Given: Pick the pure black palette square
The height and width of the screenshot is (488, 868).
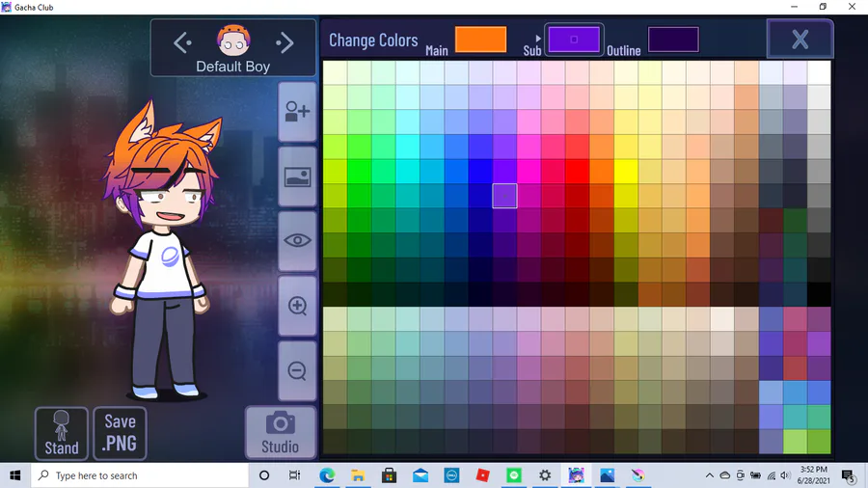Looking at the screenshot, I should pyautogui.click(x=819, y=294).
